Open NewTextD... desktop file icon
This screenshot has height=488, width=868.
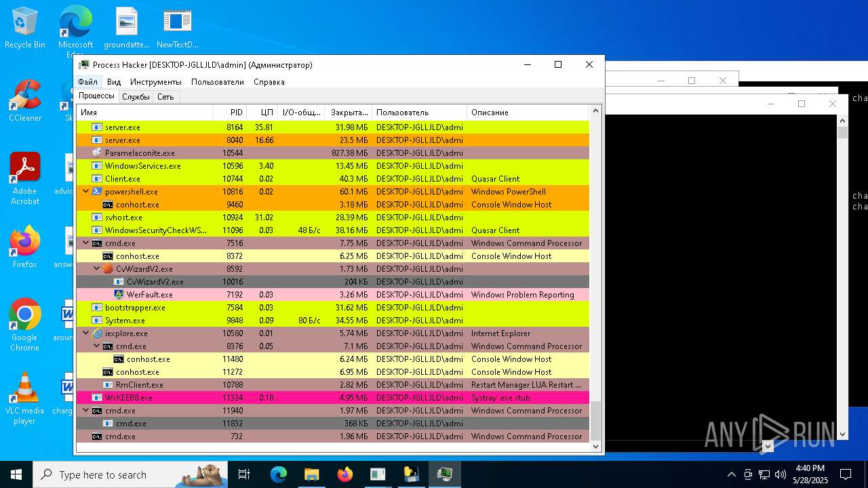[x=178, y=28]
